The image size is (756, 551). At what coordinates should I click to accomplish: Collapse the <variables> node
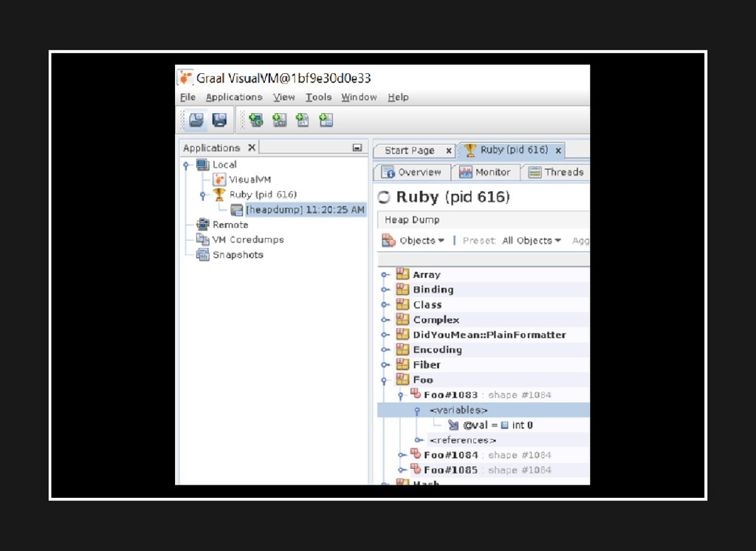coord(418,411)
